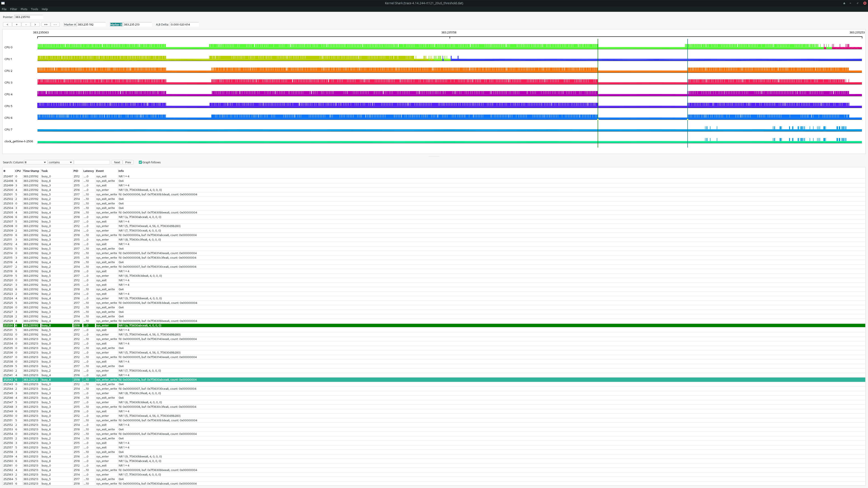Open the Search Column "#" dropdown
The image size is (868, 488).
point(35,162)
